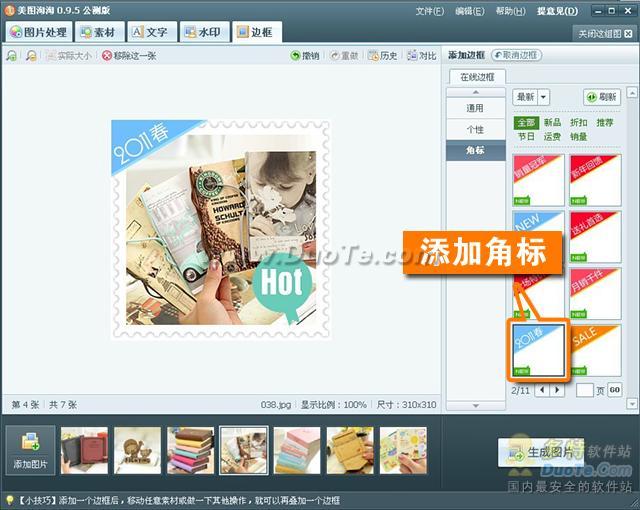Screen dimensions: 640x510
Task: Select the 新品 filter tag
Action: click(552, 123)
